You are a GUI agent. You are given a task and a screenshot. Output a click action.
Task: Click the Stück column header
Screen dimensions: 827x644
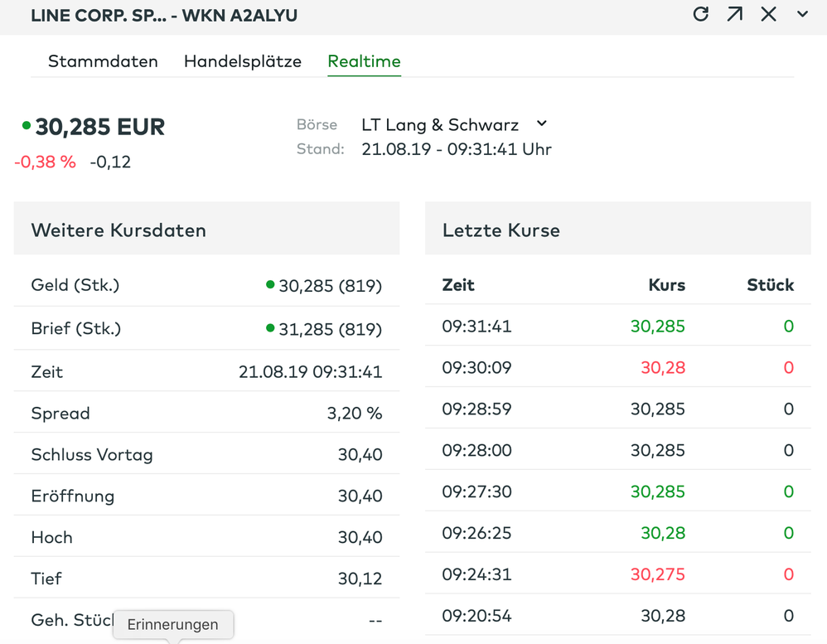770,285
